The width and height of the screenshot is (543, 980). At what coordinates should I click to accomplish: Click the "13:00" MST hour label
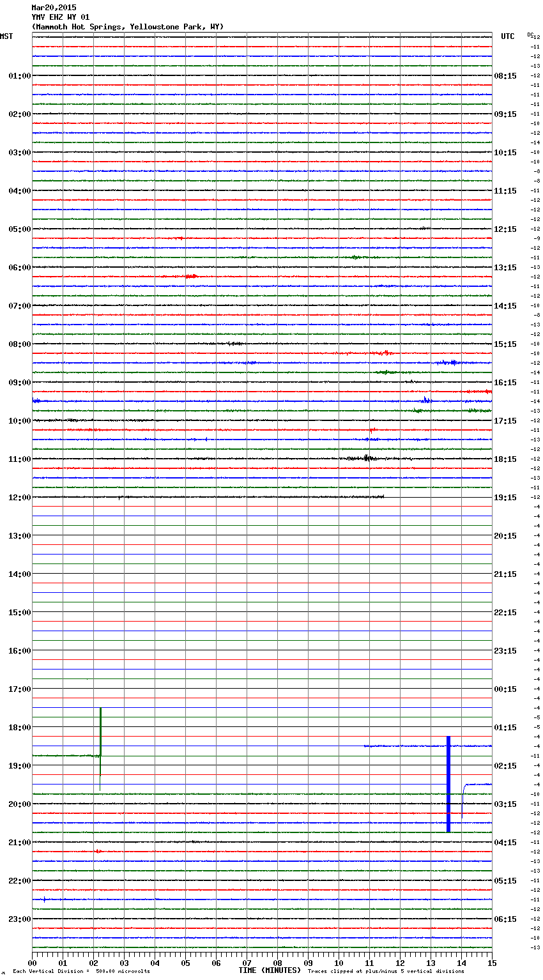click(20, 536)
